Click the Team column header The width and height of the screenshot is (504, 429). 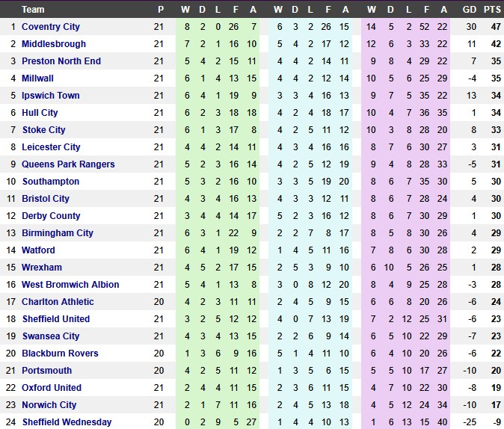[x=33, y=10]
